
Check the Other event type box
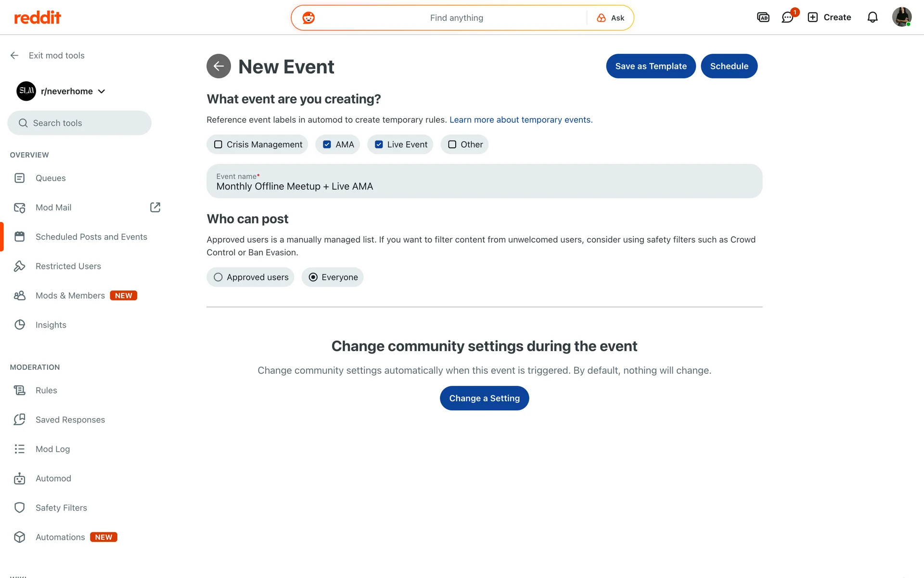click(452, 144)
